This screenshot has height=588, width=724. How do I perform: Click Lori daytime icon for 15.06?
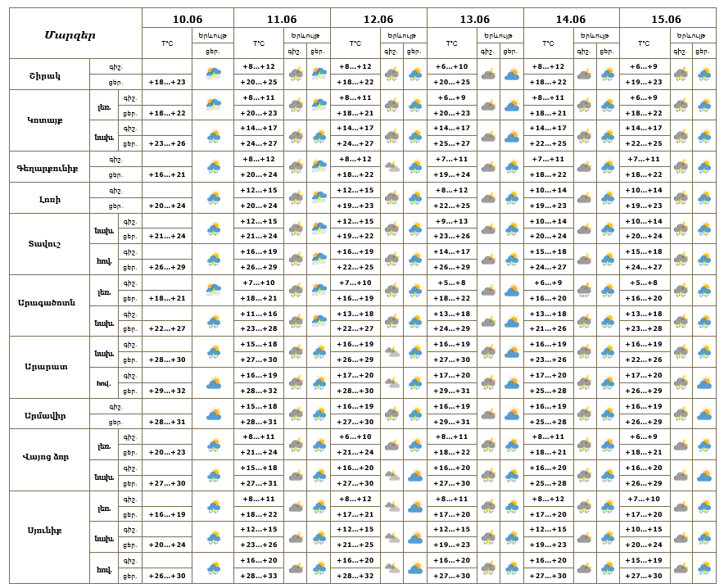(x=704, y=197)
